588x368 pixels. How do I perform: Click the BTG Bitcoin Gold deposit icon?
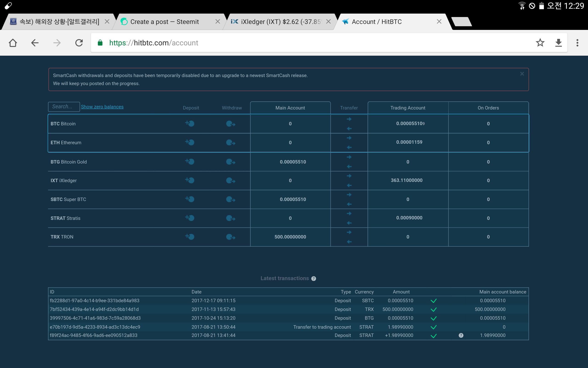190,161
